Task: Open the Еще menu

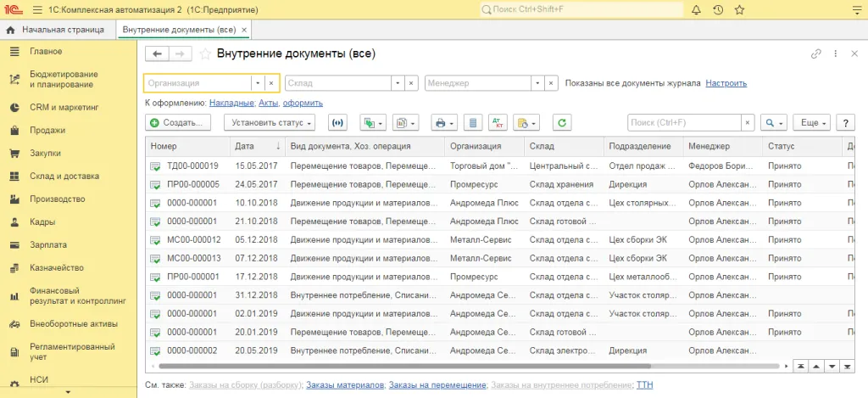Action: point(810,123)
